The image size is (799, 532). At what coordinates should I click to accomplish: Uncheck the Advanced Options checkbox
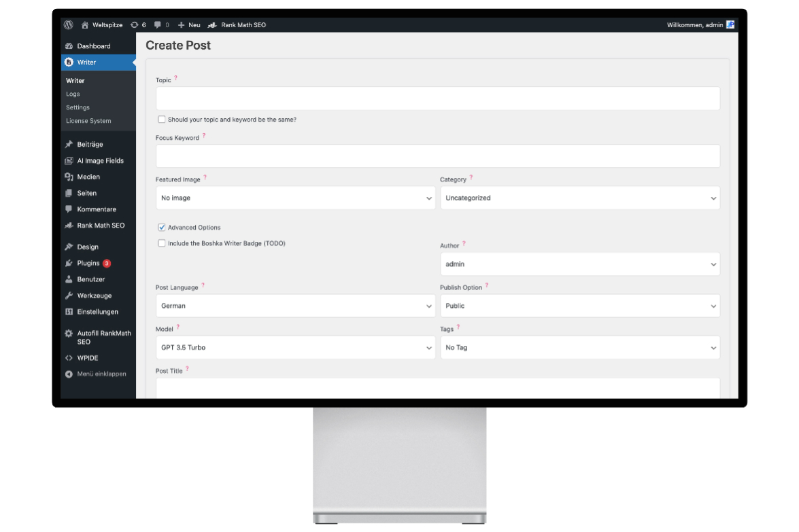162,228
